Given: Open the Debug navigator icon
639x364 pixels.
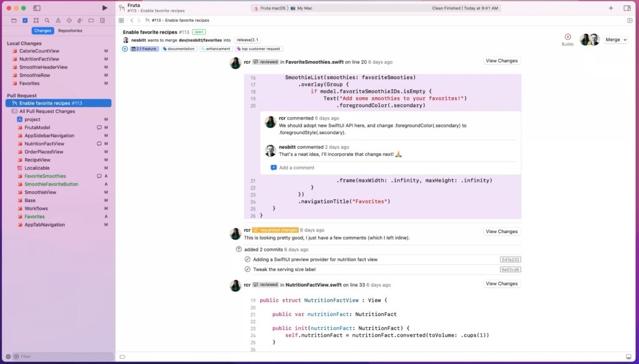Looking at the screenshot, I should (80, 21).
